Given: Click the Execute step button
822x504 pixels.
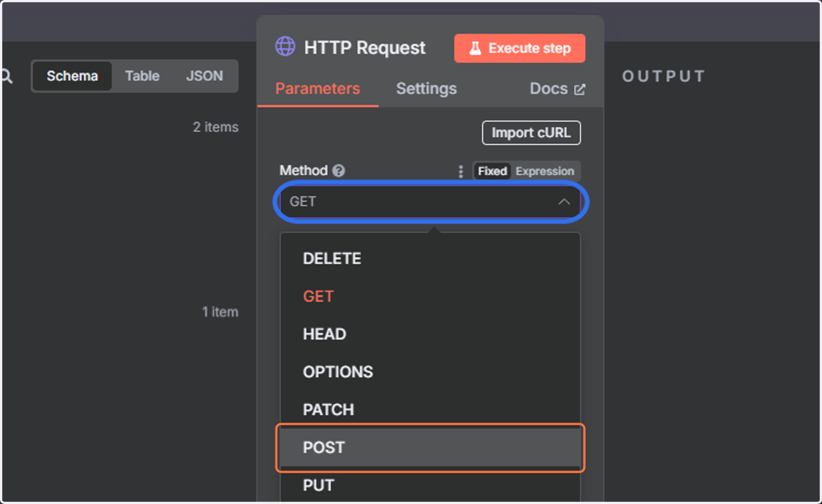Looking at the screenshot, I should [x=520, y=49].
